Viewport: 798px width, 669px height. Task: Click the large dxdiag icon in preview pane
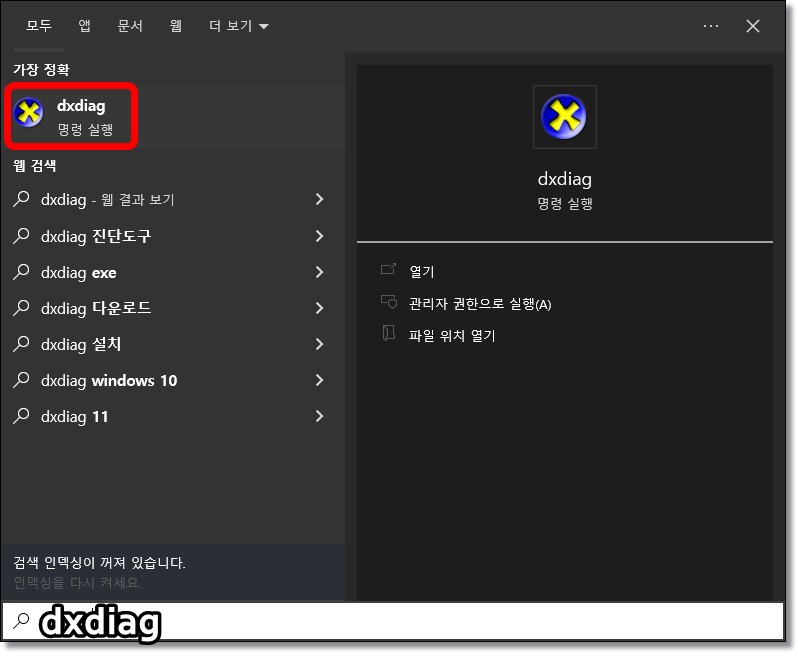[x=564, y=117]
